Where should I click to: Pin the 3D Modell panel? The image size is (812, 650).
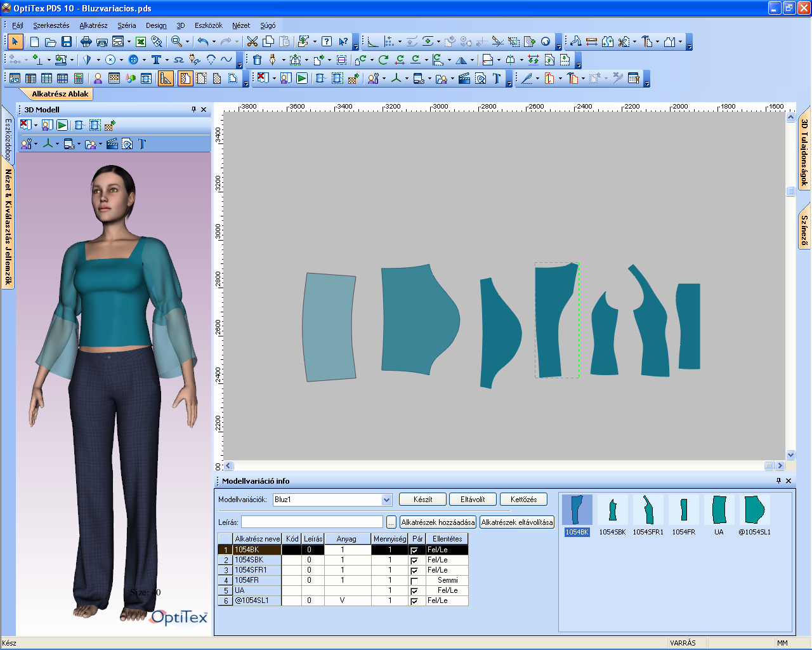click(193, 109)
